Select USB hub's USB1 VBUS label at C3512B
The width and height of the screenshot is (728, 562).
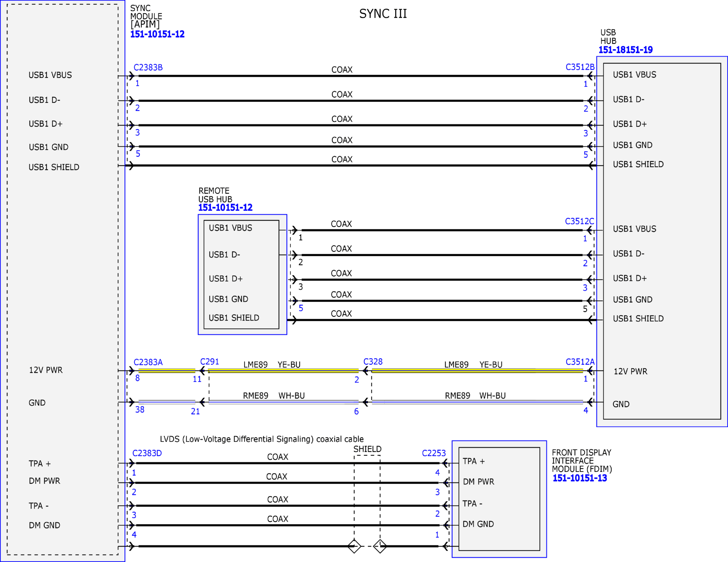point(634,75)
